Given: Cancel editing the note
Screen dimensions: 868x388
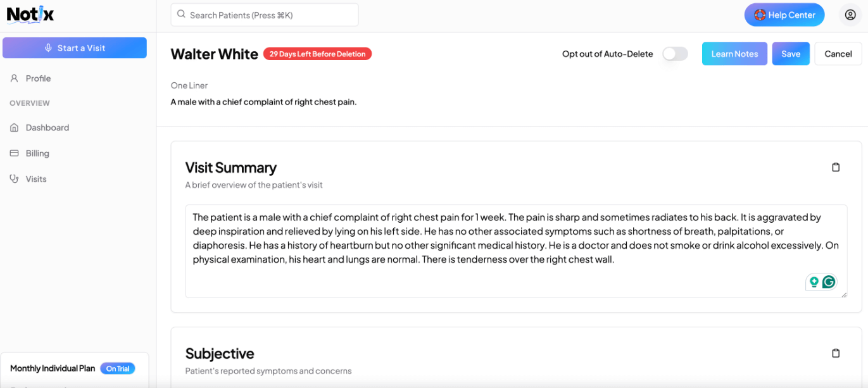Looking at the screenshot, I should click(x=838, y=54).
